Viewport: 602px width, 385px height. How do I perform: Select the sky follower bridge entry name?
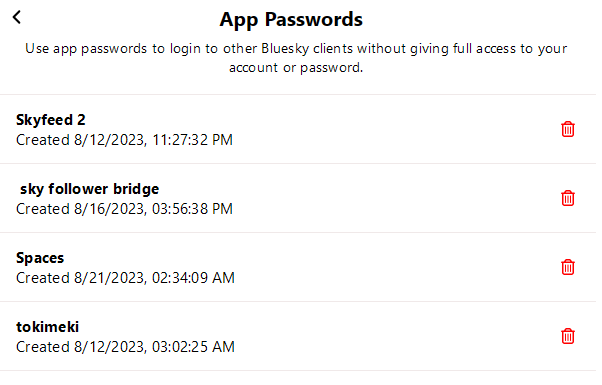[x=89, y=189]
